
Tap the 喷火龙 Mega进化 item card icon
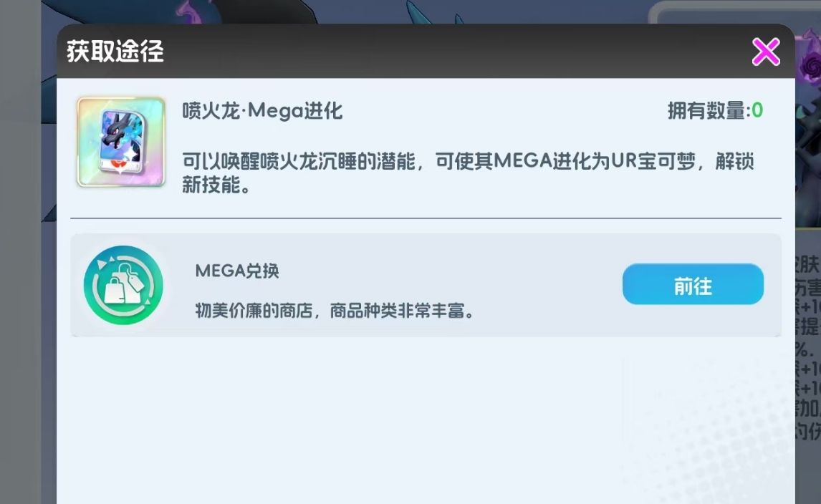coord(121,142)
